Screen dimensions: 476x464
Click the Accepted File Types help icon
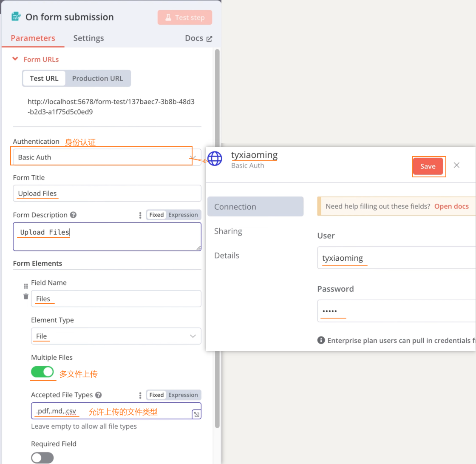click(x=98, y=395)
